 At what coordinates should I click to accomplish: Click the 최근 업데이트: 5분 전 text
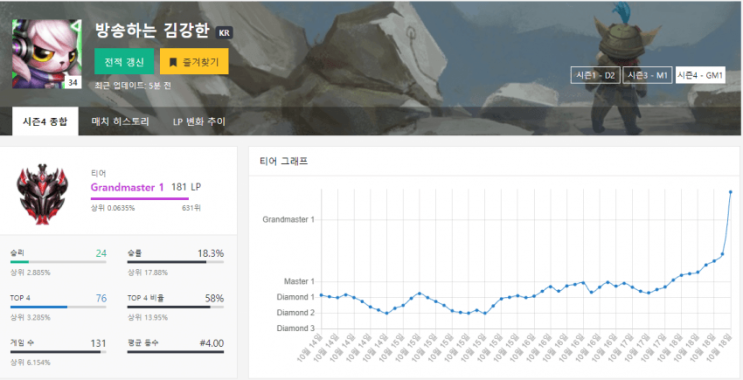(x=133, y=85)
